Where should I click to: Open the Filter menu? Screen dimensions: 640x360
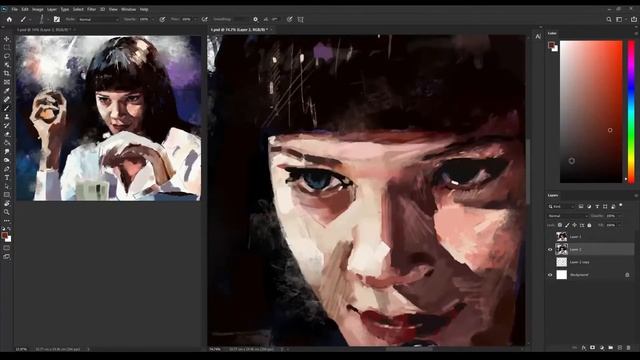coord(91,9)
